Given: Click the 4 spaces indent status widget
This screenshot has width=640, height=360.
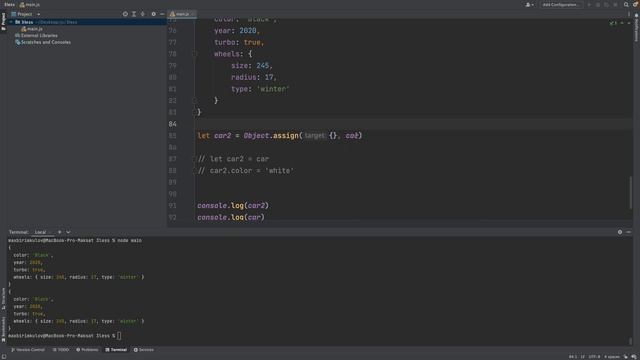Looking at the screenshot, I should pos(611,357).
